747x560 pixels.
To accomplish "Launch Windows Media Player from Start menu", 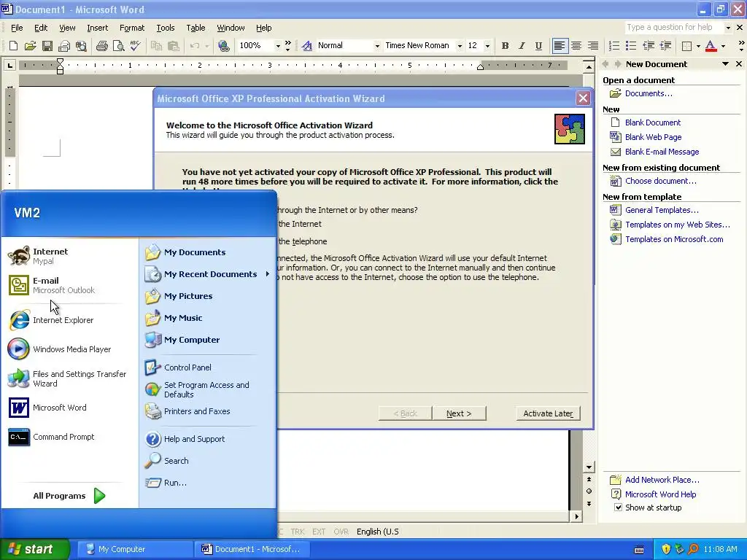I will [69, 349].
